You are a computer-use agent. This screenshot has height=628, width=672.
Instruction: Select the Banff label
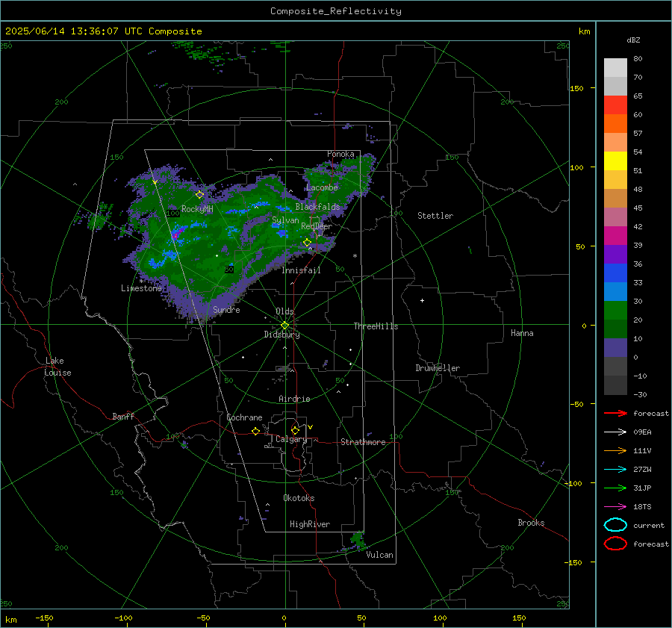(x=123, y=416)
